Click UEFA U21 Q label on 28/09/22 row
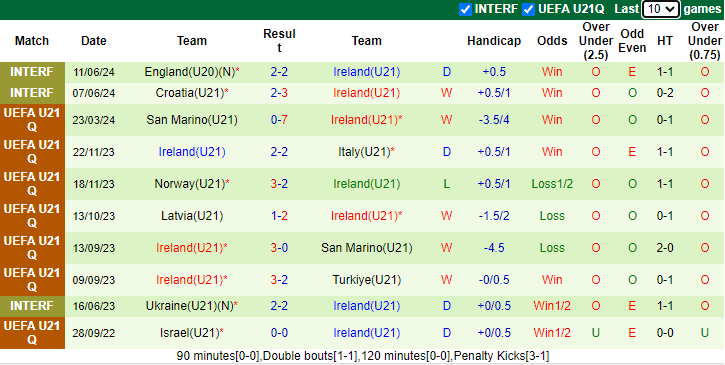 [x=32, y=333]
